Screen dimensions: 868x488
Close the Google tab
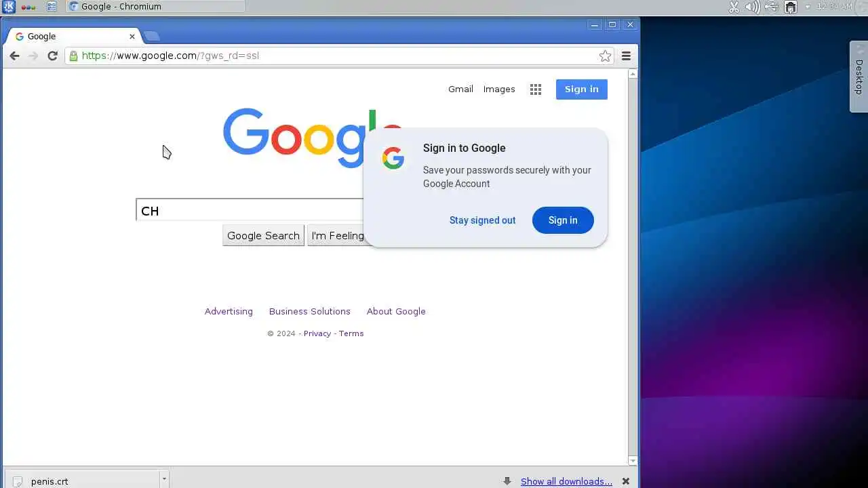pos(132,37)
